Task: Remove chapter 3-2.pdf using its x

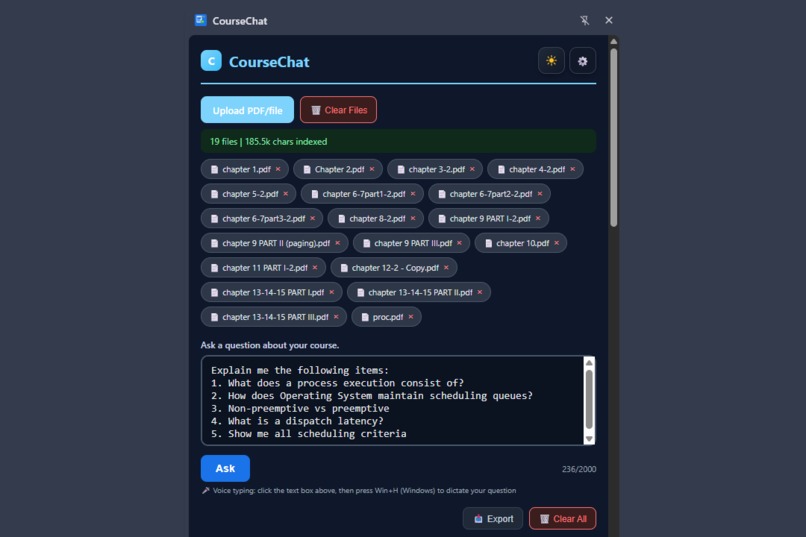Action: [472, 169]
